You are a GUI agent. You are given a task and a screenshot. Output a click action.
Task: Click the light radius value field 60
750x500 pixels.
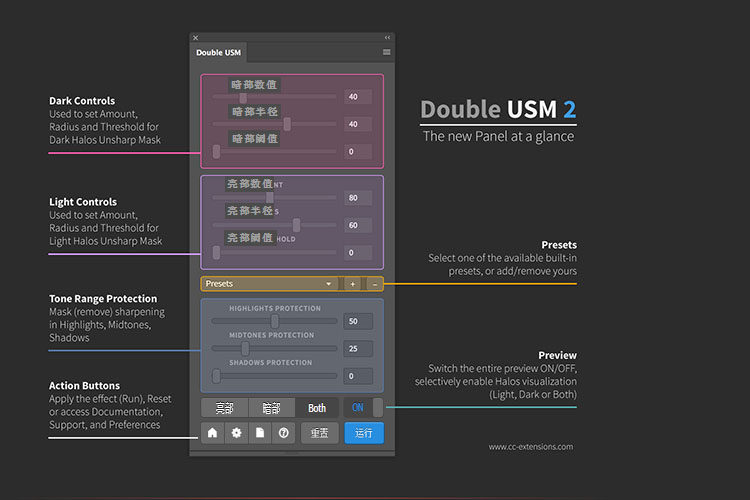358,225
